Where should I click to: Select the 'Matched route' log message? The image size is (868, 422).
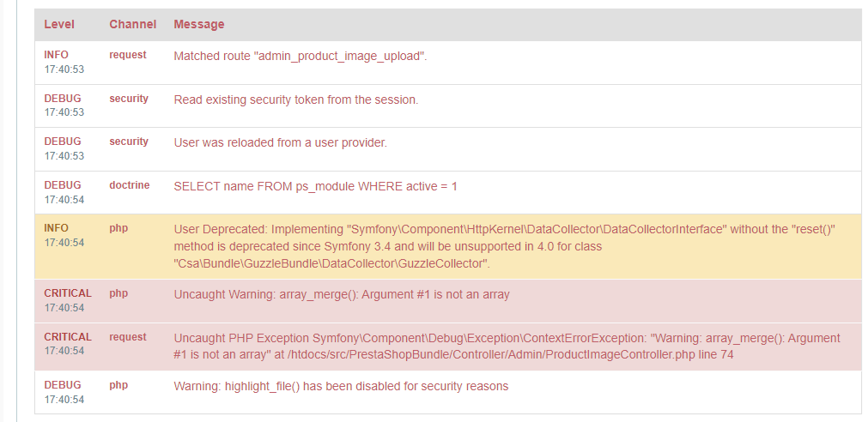coord(300,57)
